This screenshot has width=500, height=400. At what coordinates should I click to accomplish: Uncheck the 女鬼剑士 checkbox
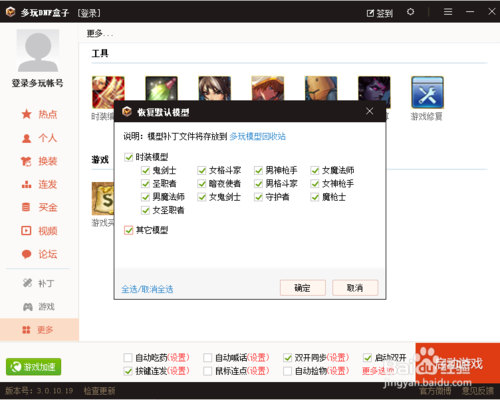tap(202, 197)
